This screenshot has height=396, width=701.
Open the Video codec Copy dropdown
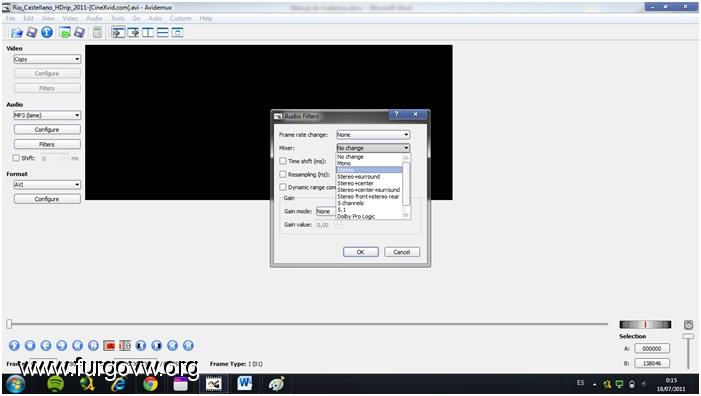(x=47, y=59)
